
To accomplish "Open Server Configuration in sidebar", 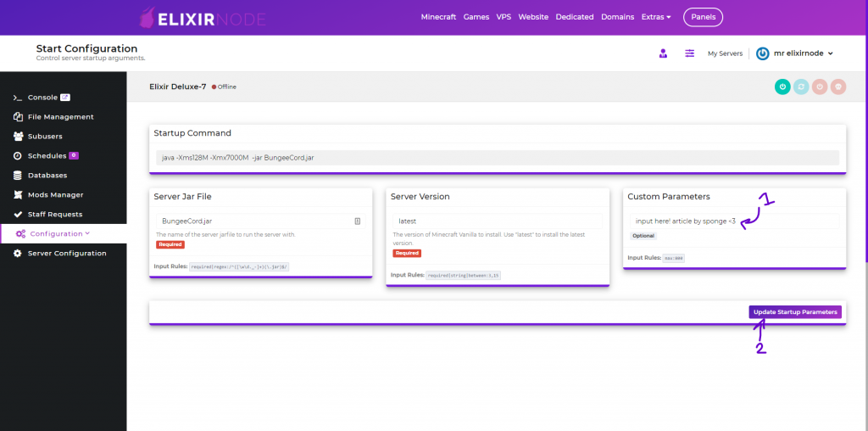I will tap(67, 253).
